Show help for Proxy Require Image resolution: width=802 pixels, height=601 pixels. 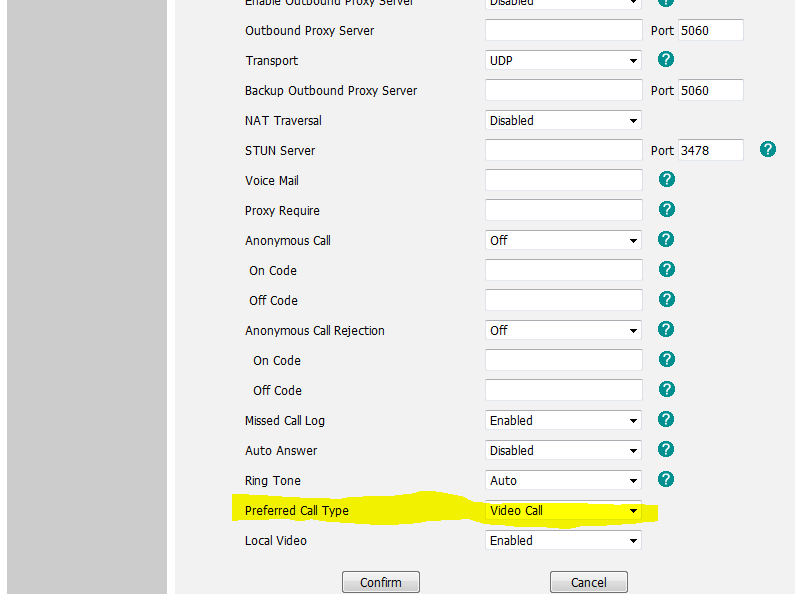tap(667, 210)
